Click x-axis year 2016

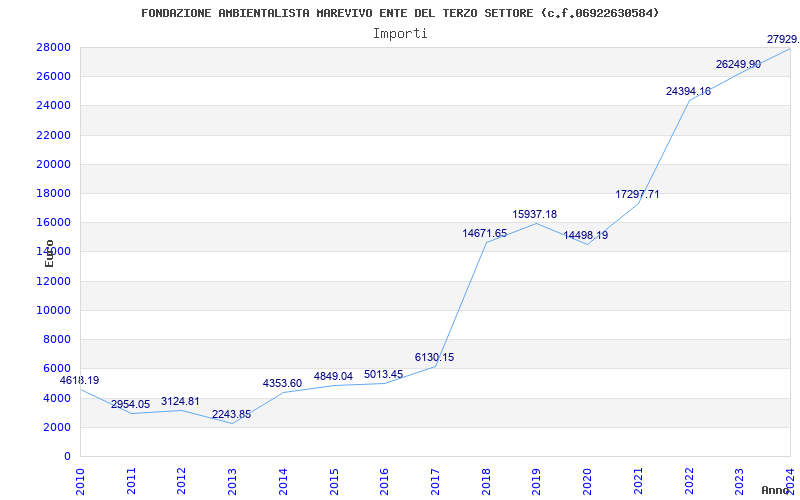[x=385, y=481]
